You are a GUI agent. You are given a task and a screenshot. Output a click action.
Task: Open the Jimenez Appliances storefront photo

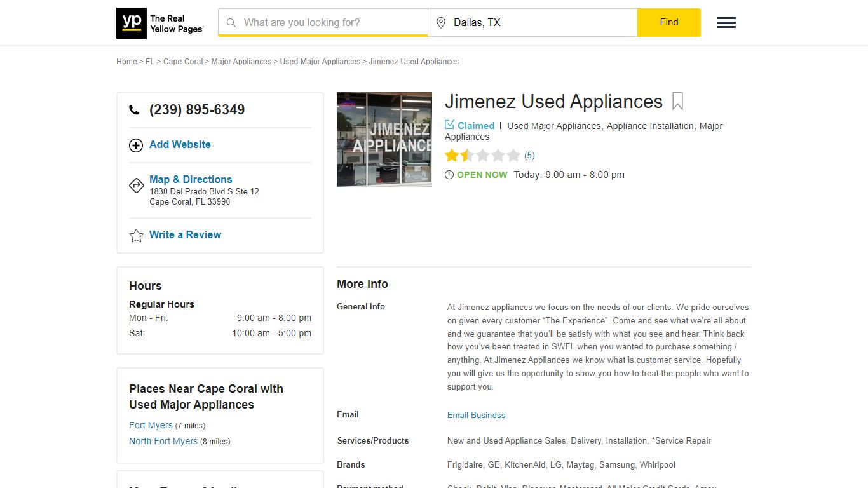384,140
